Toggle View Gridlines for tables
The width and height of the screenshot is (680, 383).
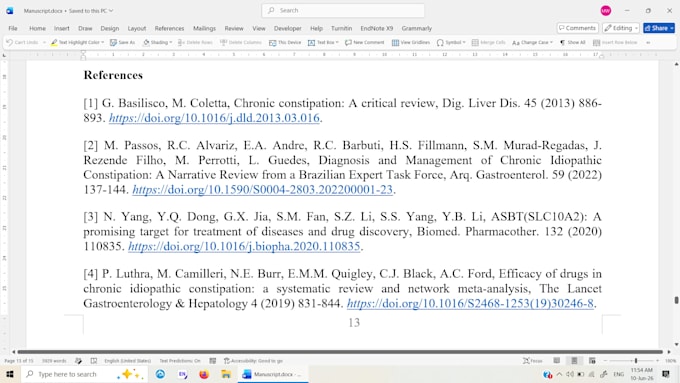(x=411, y=43)
